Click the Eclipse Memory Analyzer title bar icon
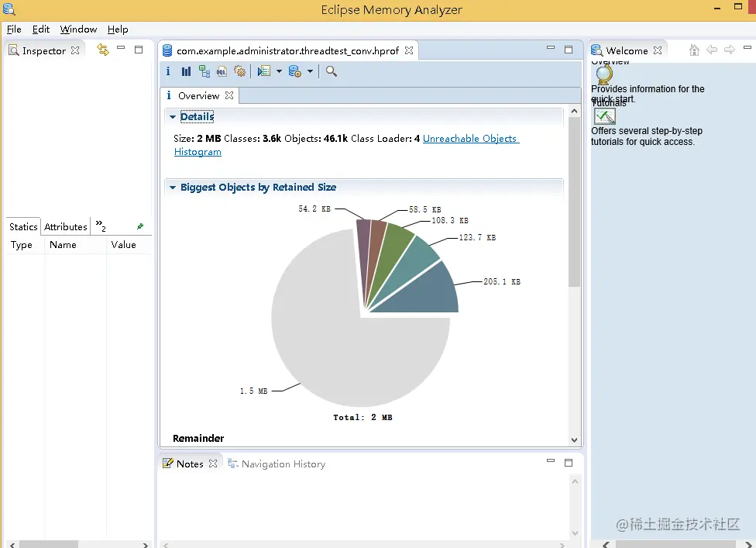 9,9
